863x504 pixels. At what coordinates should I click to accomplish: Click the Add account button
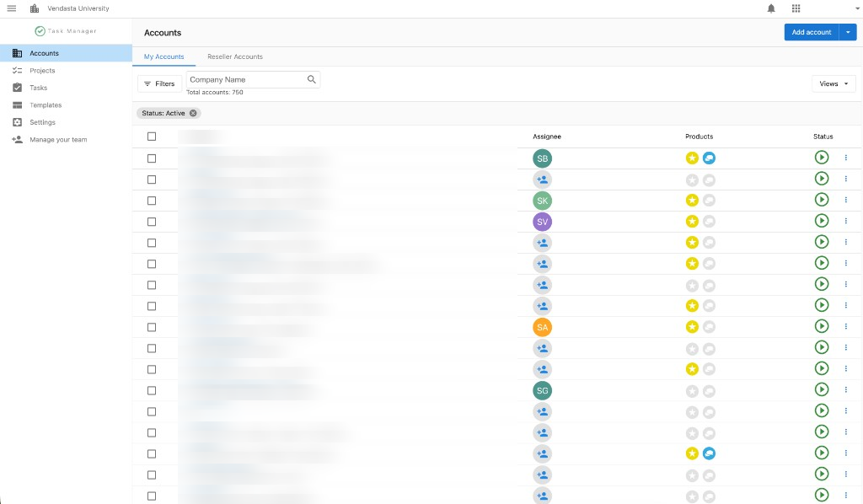coord(812,32)
